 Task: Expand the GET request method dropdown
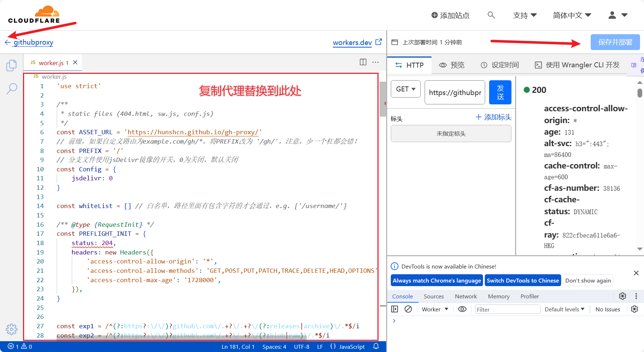tap(406, 89)
